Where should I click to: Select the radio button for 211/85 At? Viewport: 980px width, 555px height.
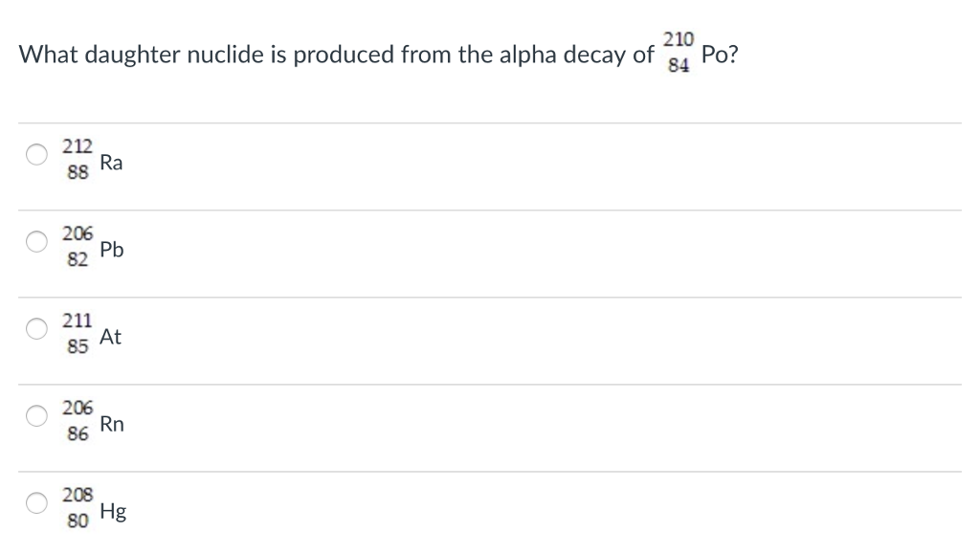(35, 329)
